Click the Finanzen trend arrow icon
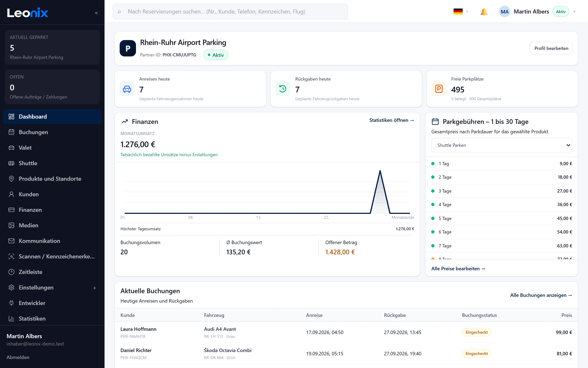Image resolution: width=588 pixels, height=368 pixels. tap(125, 121)
